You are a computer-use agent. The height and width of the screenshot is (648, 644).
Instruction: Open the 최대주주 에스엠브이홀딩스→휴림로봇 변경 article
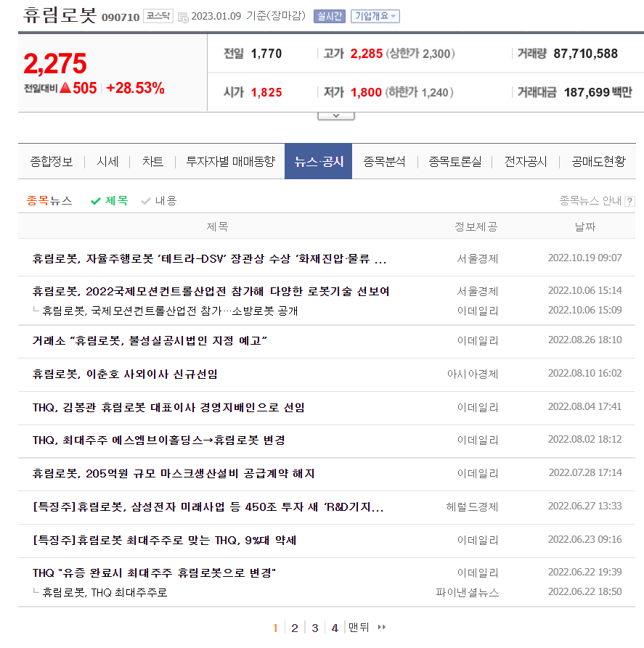[159, 440]
